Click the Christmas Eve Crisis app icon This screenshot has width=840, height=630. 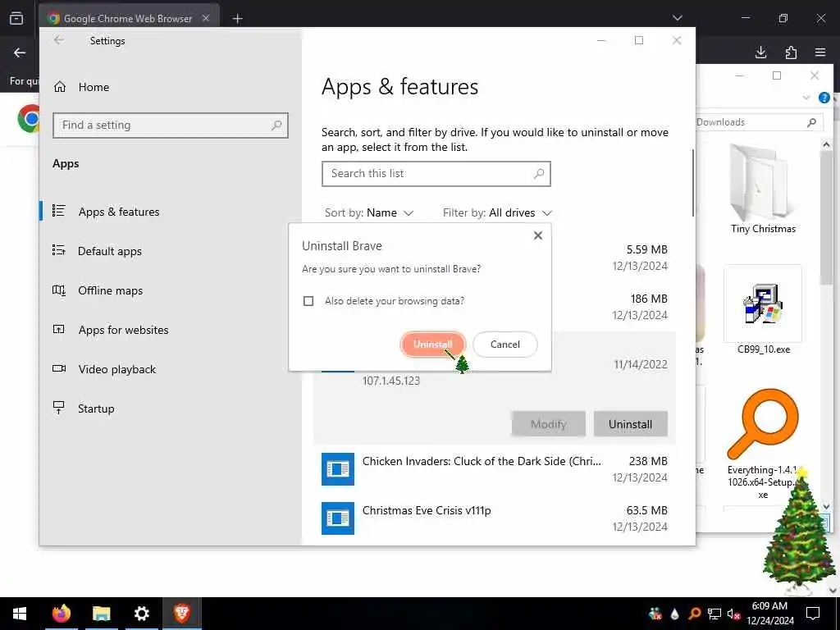(337, 518)
